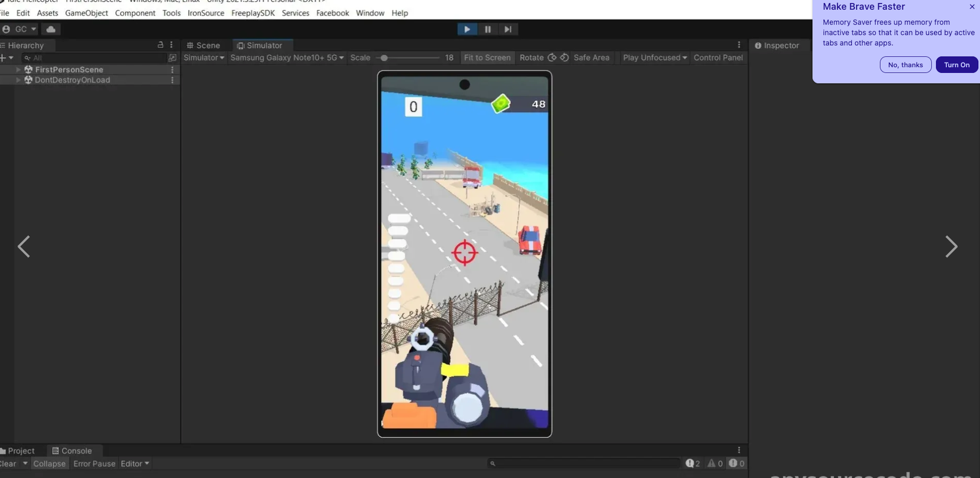Close the Make Brave Faster popup

pos(972,7)
